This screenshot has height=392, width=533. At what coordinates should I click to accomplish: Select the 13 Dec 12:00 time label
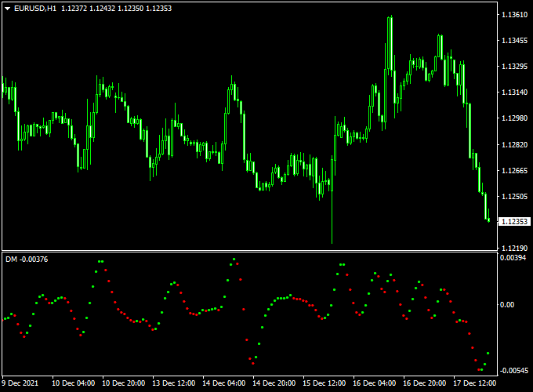point(174,383)
